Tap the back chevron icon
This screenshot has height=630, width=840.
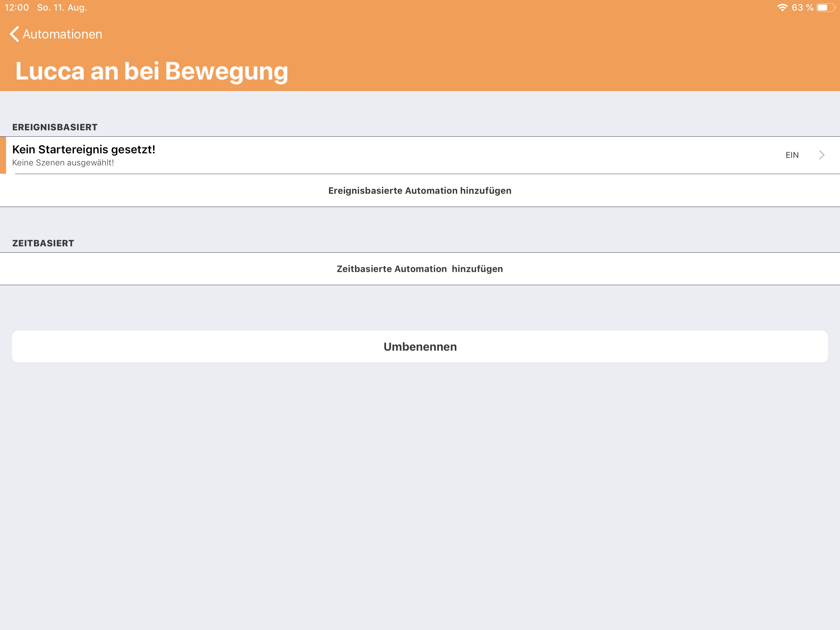[x=14, y=34]
